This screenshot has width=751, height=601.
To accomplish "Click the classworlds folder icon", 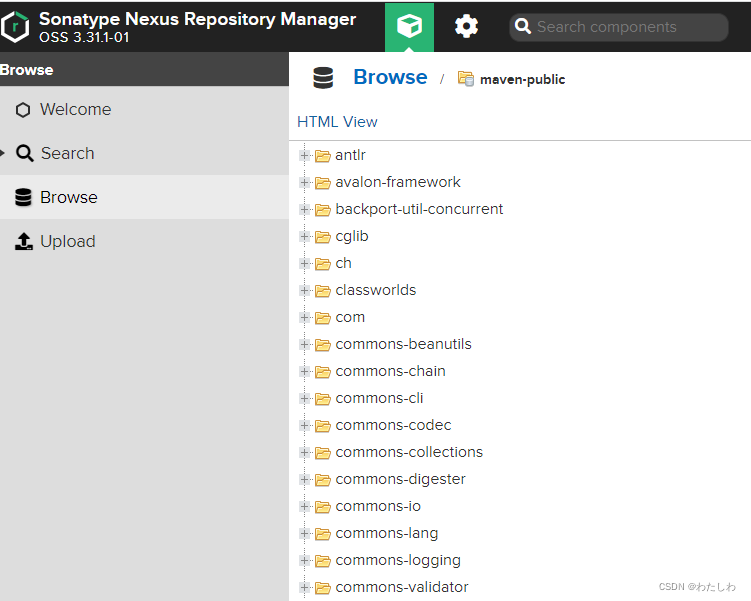I will point(323,291).
